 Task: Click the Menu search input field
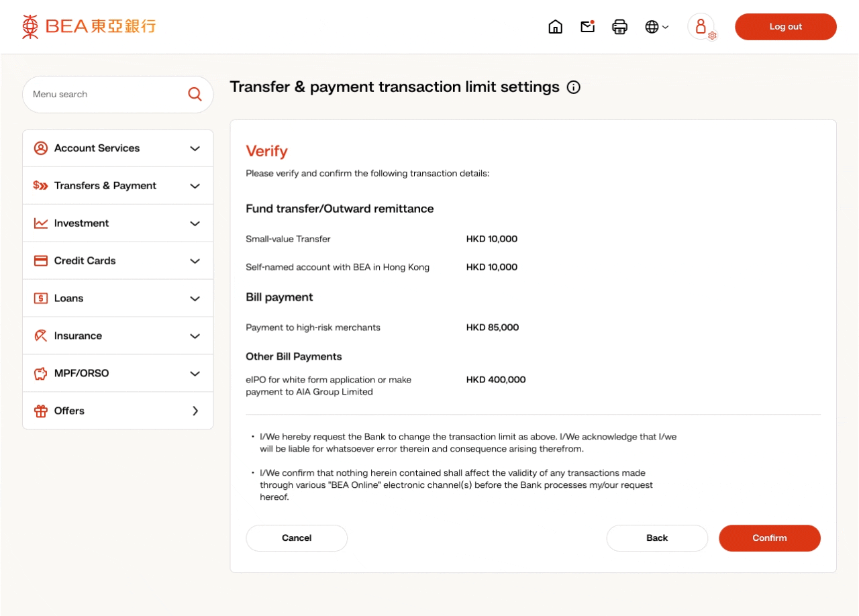coord(104,95)
